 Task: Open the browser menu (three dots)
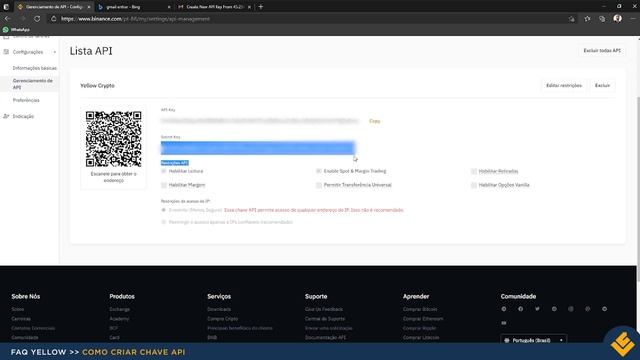pos(633,19)
